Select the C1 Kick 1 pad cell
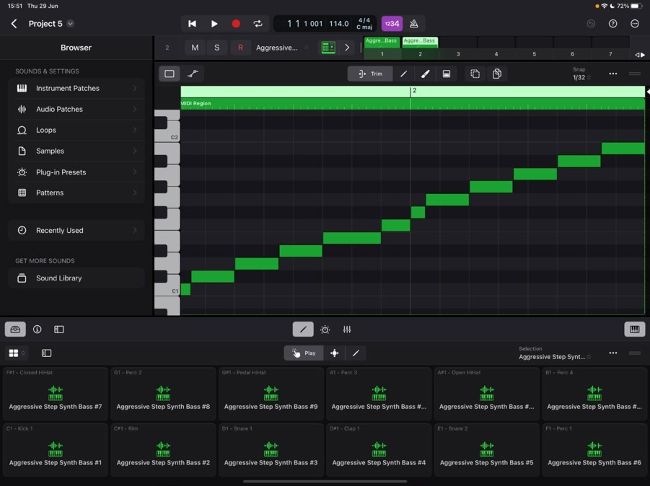Image resolution: width=650 pixels, height=486 pixels. coord(54,450)
